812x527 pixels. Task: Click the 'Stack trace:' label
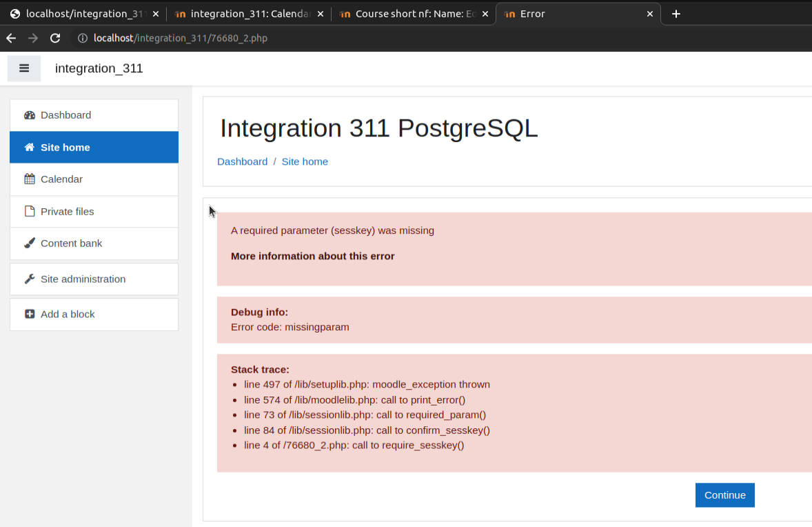[x=260, y=370]
